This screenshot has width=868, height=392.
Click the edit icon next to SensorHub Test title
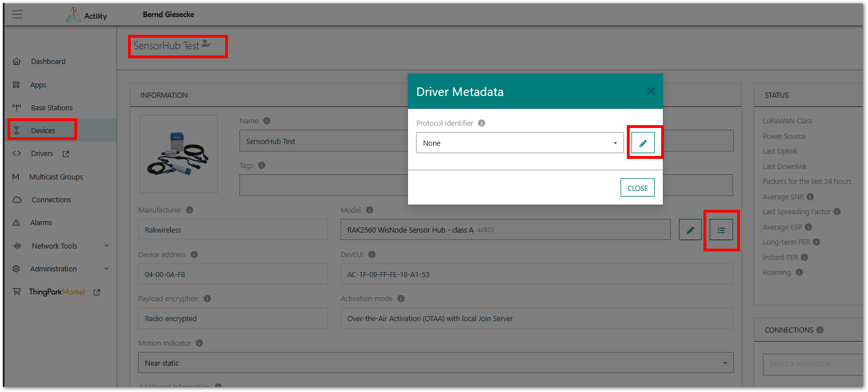[206, 44]
